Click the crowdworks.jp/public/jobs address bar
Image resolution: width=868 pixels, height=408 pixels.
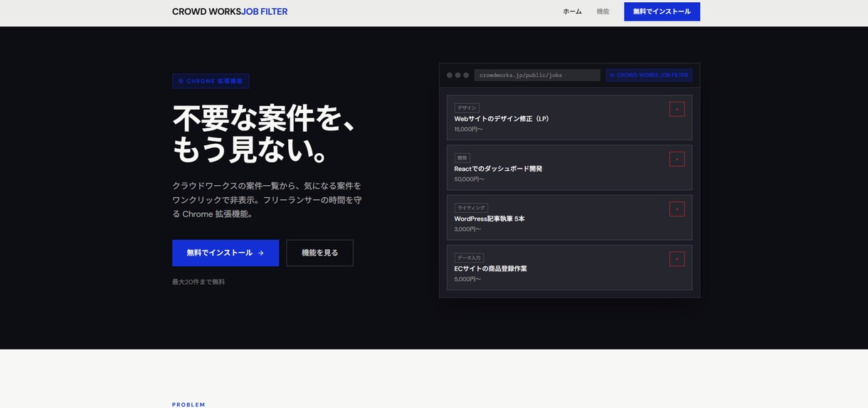(x=537, y=75)
